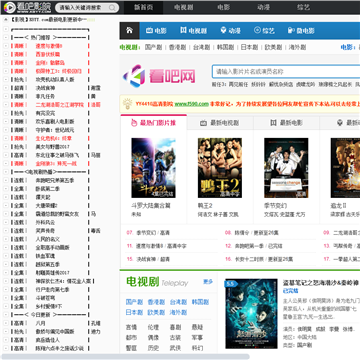Open the 国产剧 link under 电视剧 heading

[x=134, y=302]
